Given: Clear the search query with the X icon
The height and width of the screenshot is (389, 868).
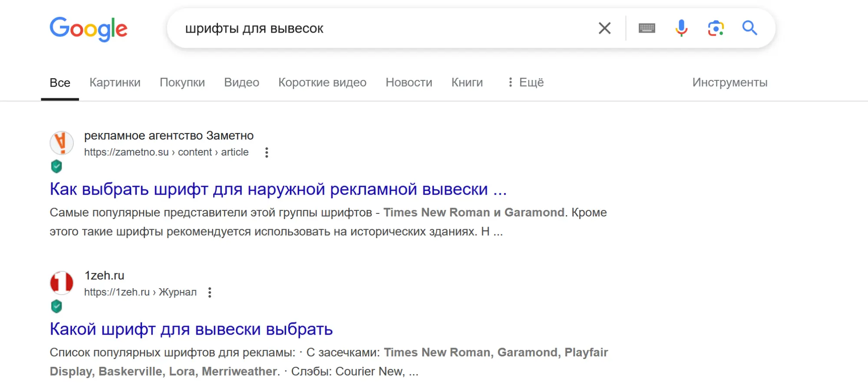Looking at the screenshot, I should (x=604, y=28).
